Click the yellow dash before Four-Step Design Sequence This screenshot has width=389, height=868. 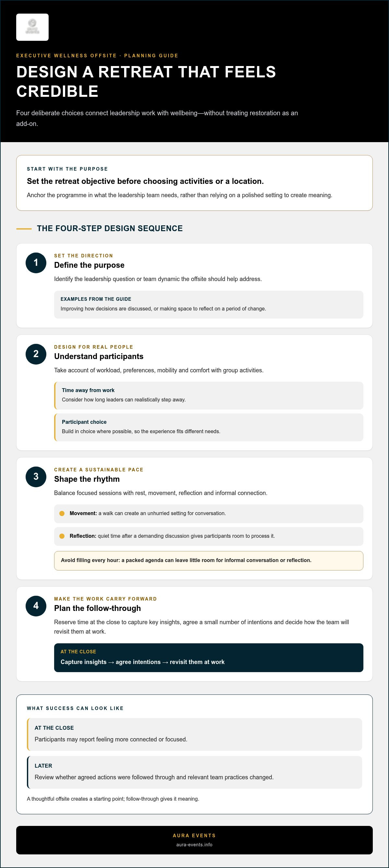(24, 229)
